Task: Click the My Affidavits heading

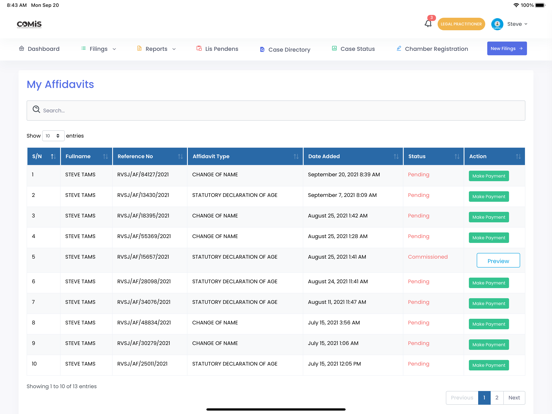Action: 60,84
